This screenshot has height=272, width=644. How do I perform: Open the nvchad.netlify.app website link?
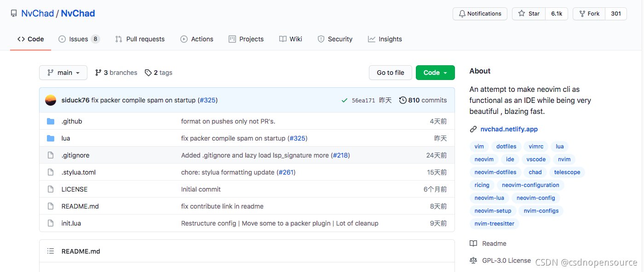509,130
